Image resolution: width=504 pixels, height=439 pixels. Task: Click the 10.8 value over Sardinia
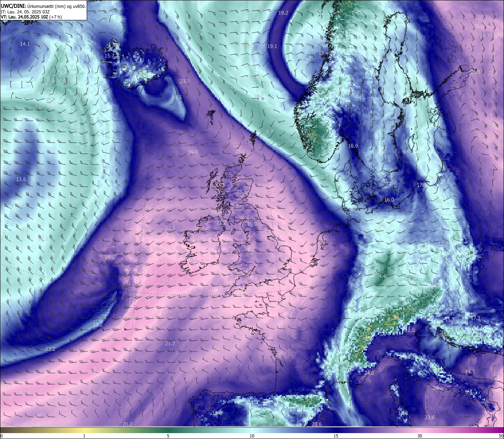403,413
